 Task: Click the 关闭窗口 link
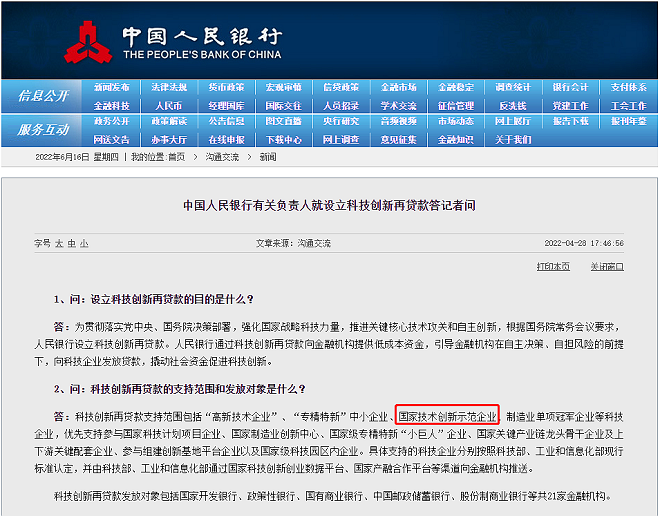click(x=606, y=266)
